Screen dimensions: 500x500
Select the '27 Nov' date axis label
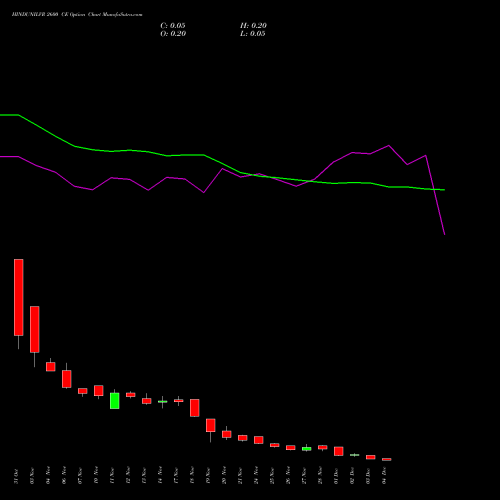[304, 476]
